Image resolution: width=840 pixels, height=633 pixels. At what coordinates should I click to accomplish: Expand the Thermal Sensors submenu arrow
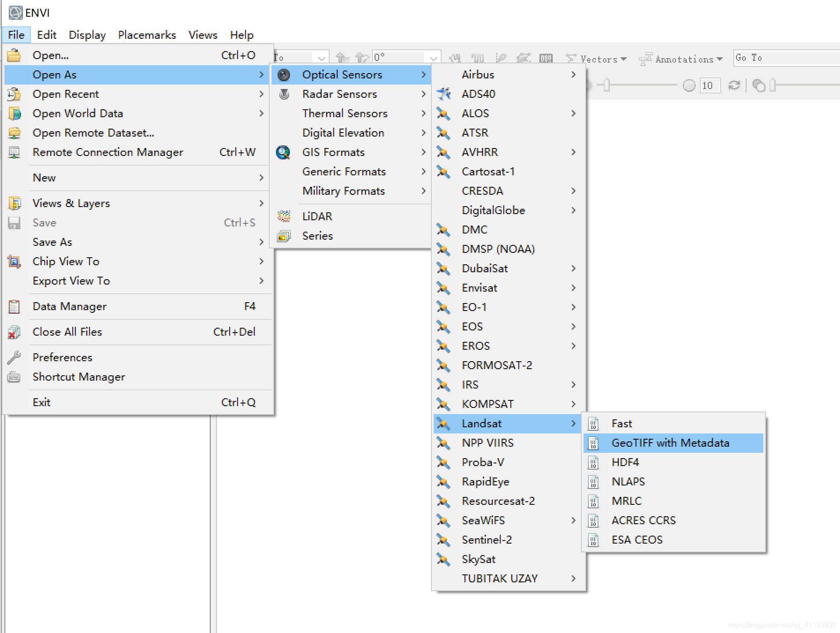[424, 113]
